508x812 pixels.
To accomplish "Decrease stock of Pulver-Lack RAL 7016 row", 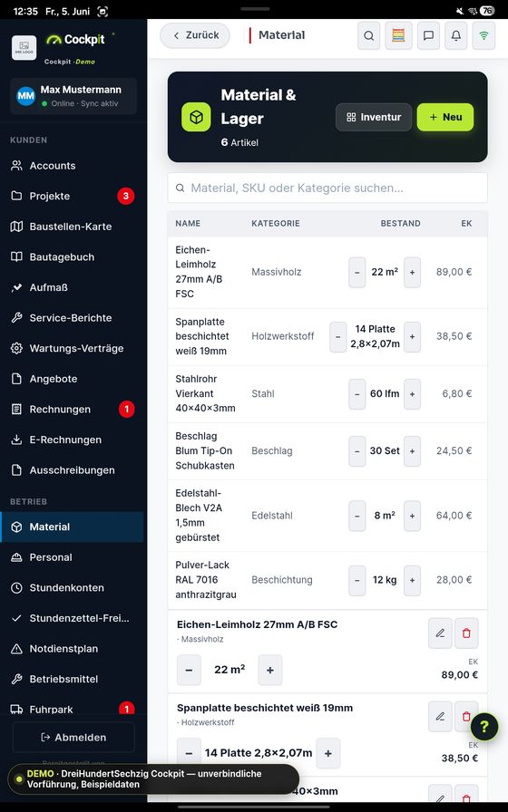I will [x=357, y=581].
